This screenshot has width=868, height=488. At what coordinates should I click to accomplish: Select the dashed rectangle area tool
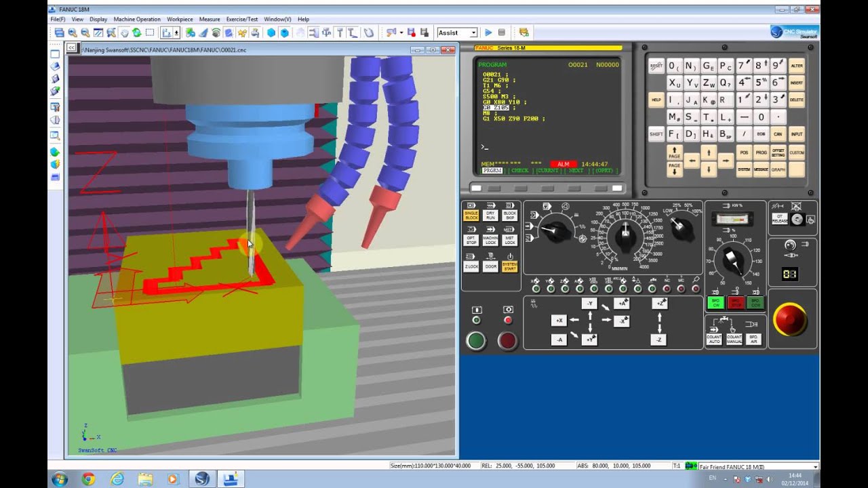150,33
